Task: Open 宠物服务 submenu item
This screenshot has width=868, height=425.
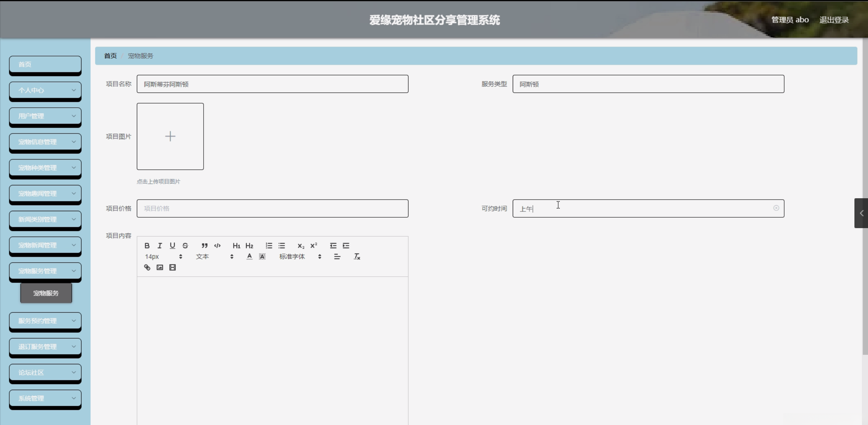Action: click(46, 293)
